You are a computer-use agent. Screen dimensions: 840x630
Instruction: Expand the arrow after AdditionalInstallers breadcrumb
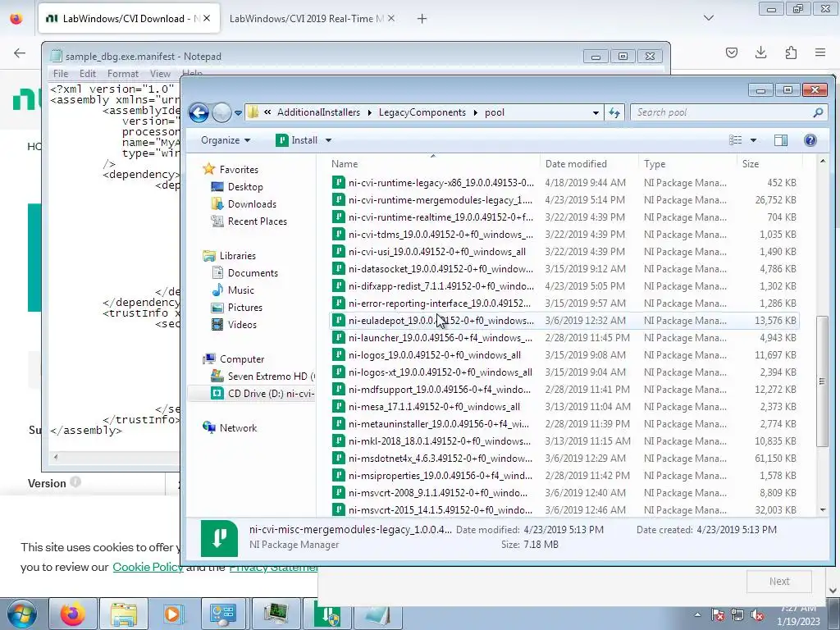370,113
